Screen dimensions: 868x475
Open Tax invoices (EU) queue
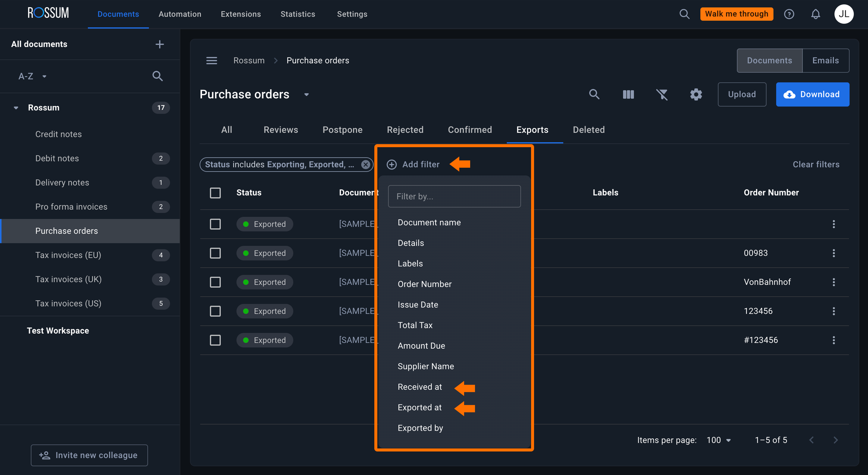(90, 255)
